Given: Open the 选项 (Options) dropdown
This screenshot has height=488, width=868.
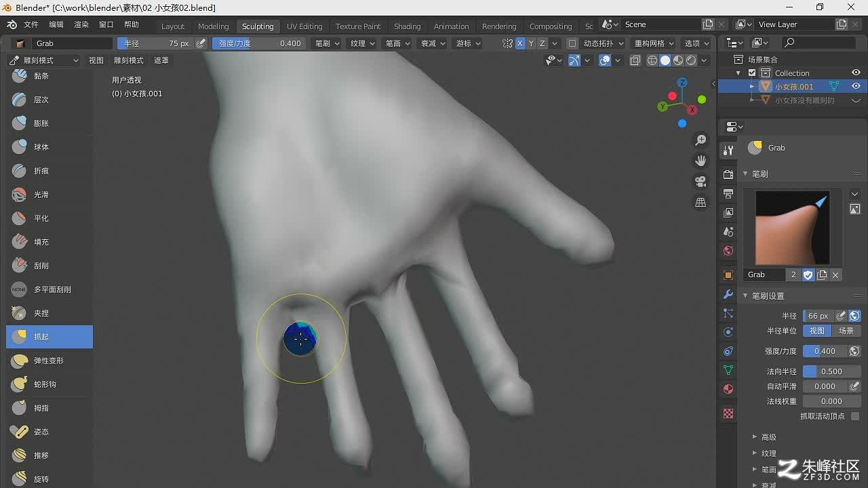Looking at the screenshot, I should pyautogui.click(x=696, y=43).
